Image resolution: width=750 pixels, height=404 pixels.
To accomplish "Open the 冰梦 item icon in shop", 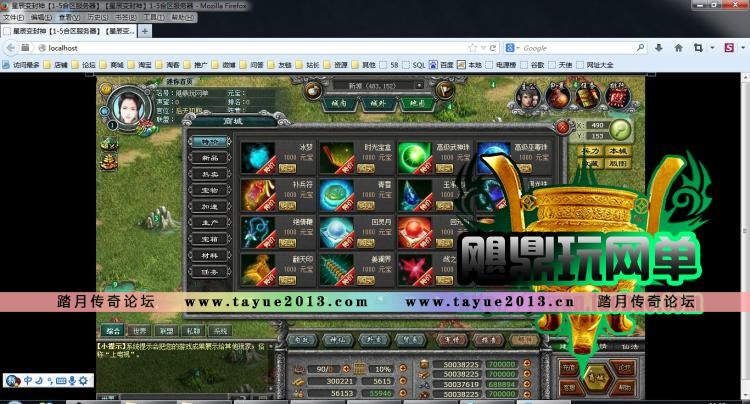I will (x=258, y=157).
